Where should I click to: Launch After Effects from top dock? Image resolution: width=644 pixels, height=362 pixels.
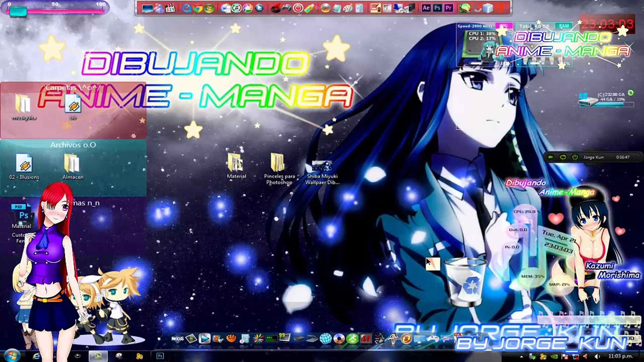pos(426,8)
